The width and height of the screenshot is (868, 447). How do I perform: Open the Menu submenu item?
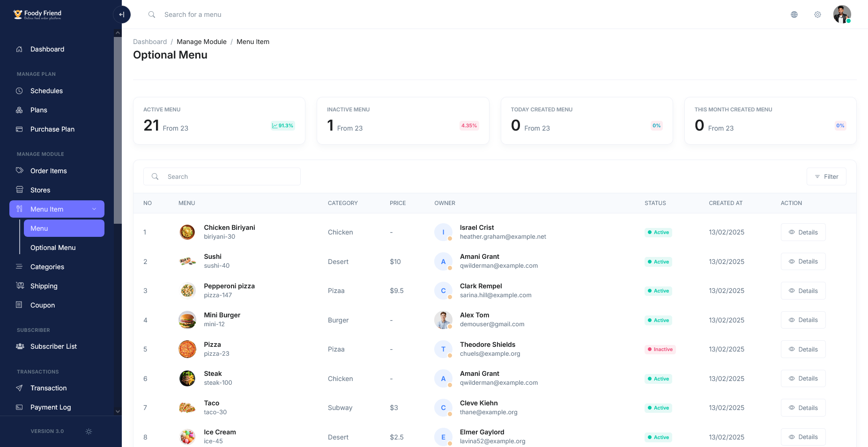64,228
